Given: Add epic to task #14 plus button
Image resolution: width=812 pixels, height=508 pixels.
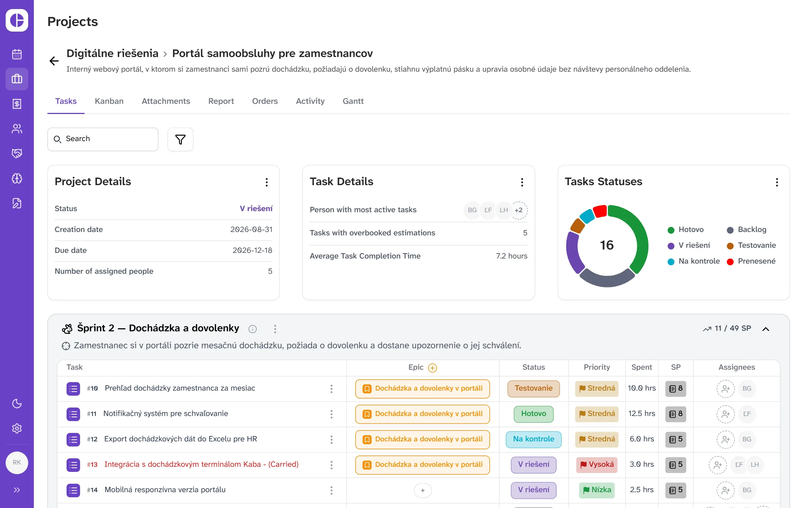Looking at the screenshot, I should coord(422,490).
